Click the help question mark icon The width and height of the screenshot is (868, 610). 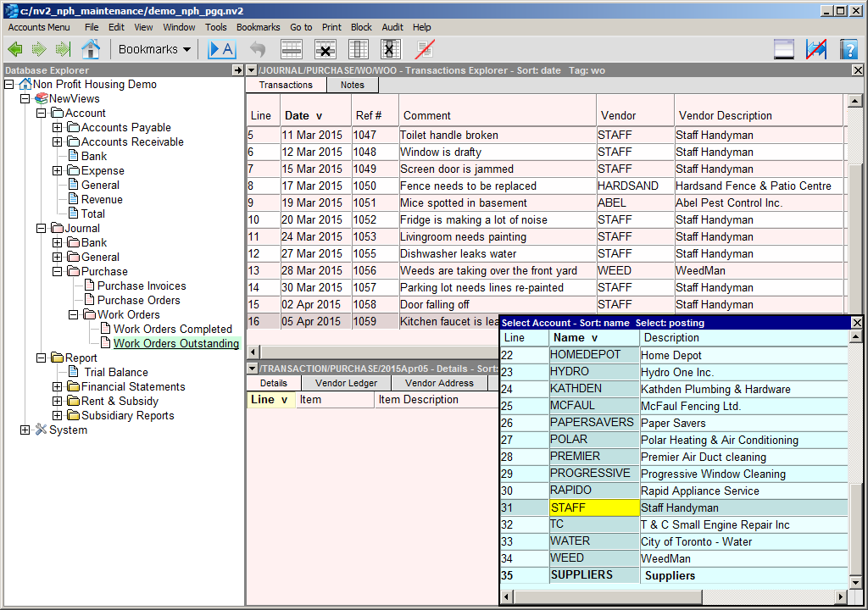849,49
